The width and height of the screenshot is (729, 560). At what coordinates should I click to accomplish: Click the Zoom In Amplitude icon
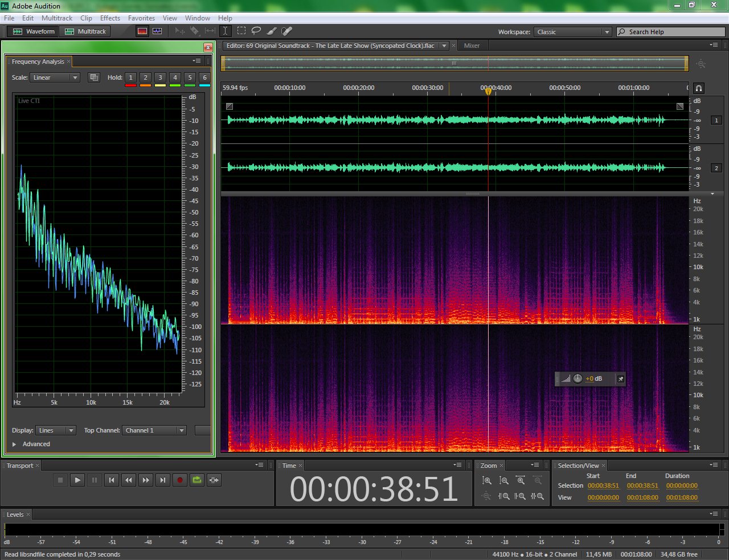[487, 481]
